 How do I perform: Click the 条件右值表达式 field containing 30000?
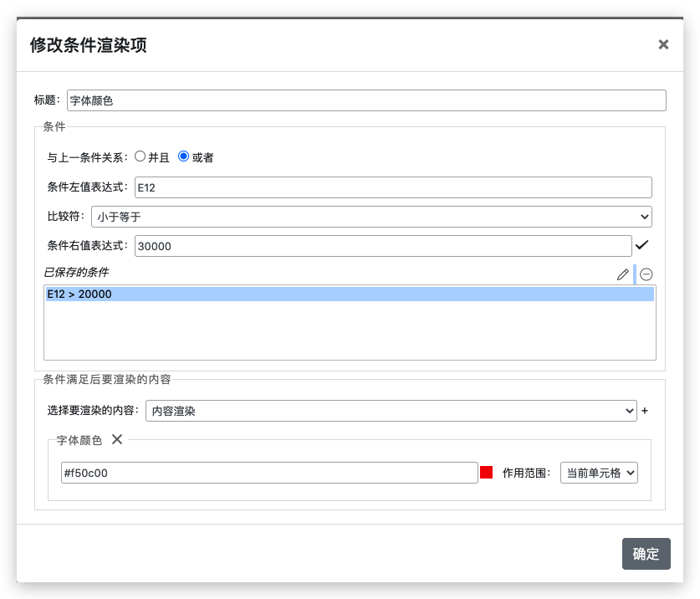(x=383, y=246)
